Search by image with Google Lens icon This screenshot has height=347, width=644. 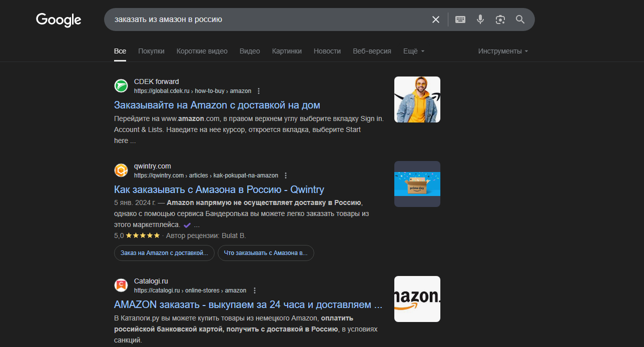point(500,19)
